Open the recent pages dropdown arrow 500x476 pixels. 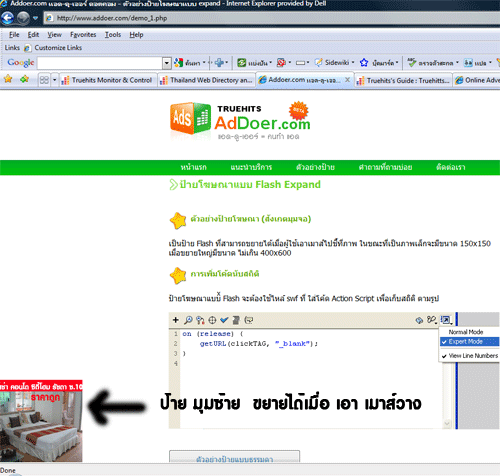click(x=35, y=18)
